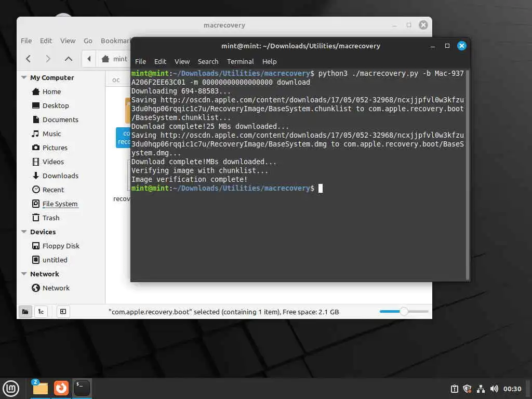Open the terminal Search menu
This screenshot has height=399, width=532.
coord(208,61)
